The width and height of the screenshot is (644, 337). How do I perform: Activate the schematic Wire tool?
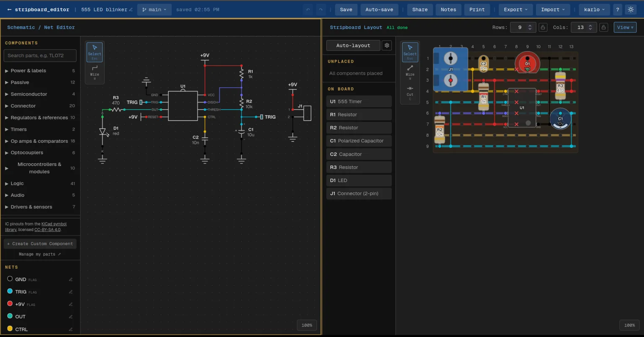[x=95, y=73]
